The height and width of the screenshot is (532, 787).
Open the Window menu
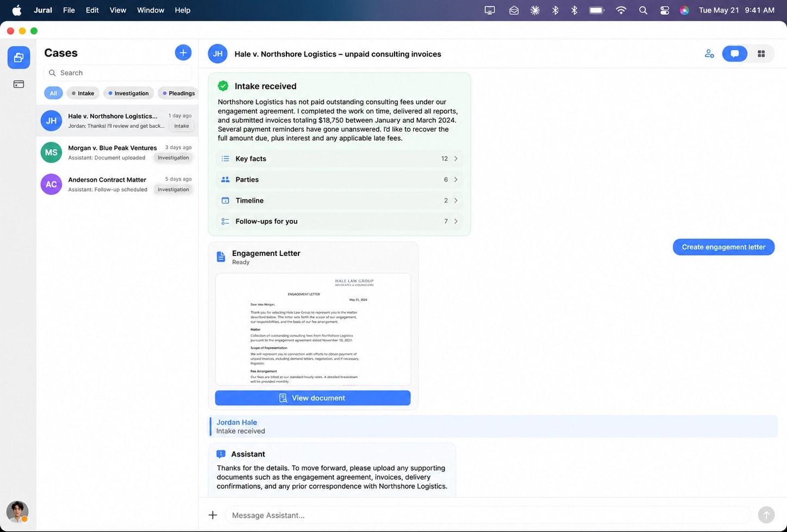pos(151,10)
